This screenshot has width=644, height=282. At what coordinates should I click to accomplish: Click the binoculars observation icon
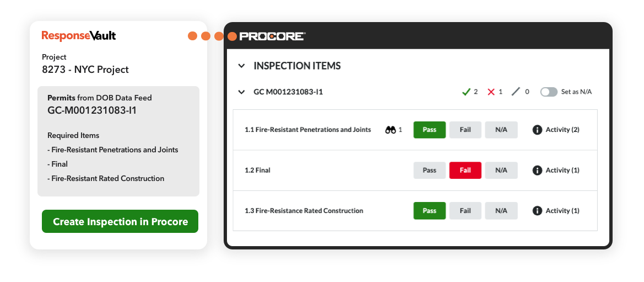[x=391, y=130]
